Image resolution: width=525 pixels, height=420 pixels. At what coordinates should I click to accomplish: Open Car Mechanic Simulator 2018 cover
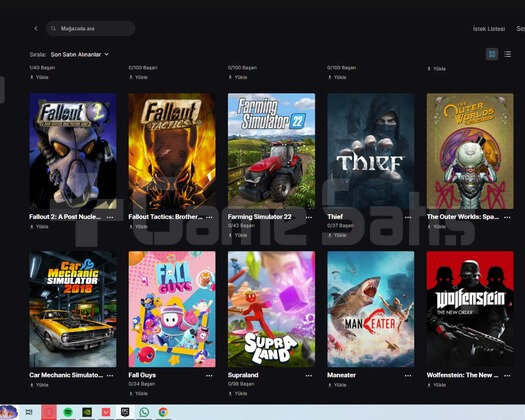[x=73, y=309]
